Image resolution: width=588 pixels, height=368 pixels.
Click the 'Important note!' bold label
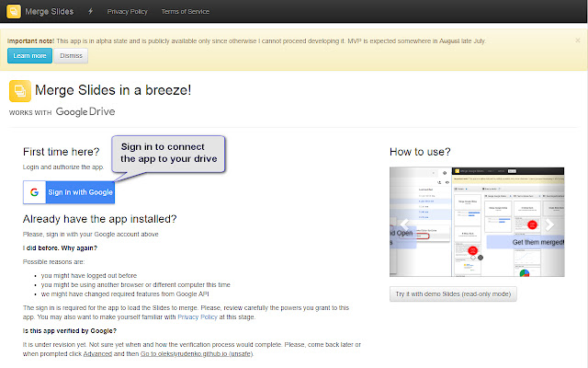click(x=30, y=40)
